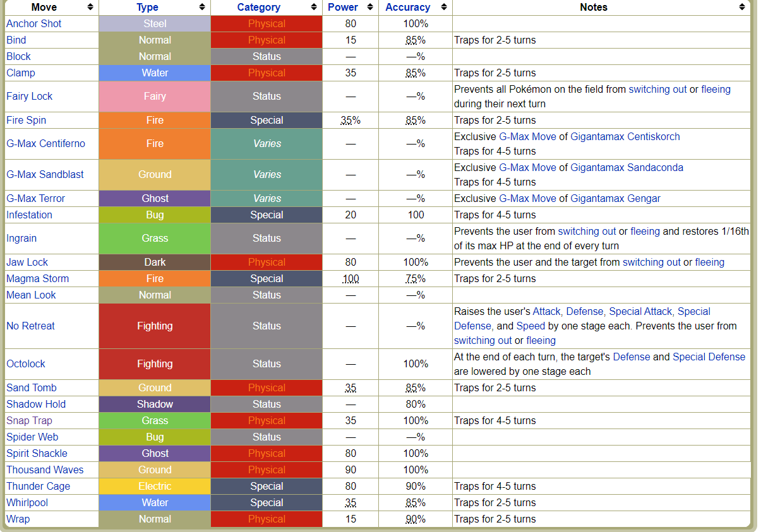Follow the Gigantamax Sandaconda link
761x532 pixels.
click(x=627, y=167)
